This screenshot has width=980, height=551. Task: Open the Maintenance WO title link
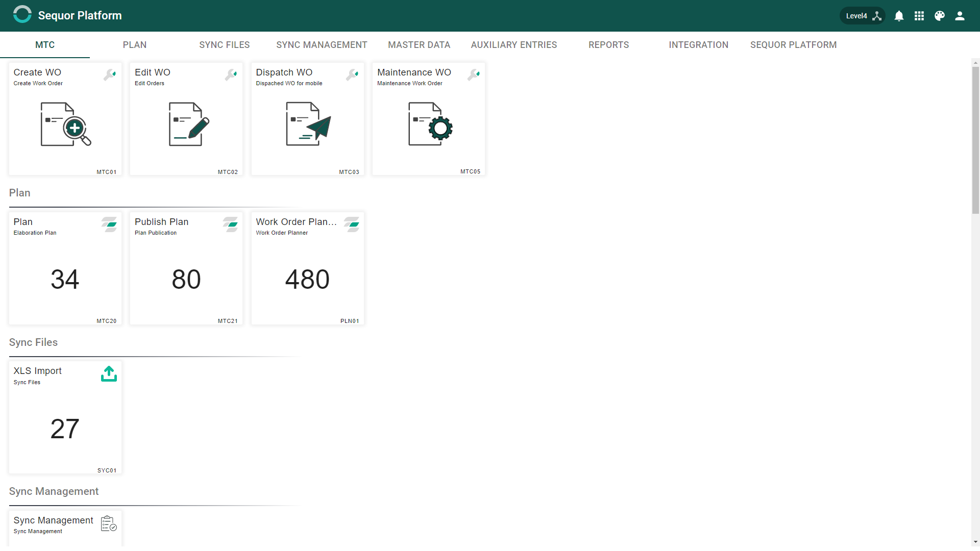pos(414,72)
